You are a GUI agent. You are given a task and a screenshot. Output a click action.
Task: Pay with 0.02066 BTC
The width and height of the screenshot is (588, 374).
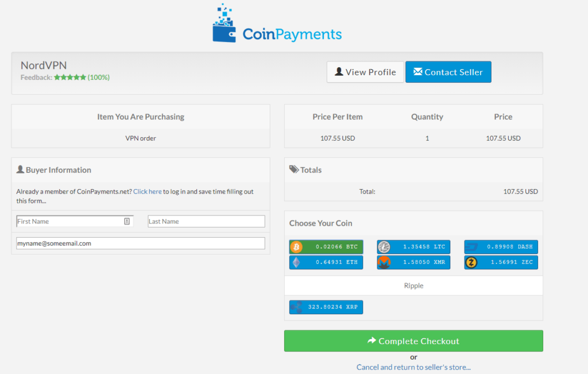pyautogui.click(x=326, y=247)
